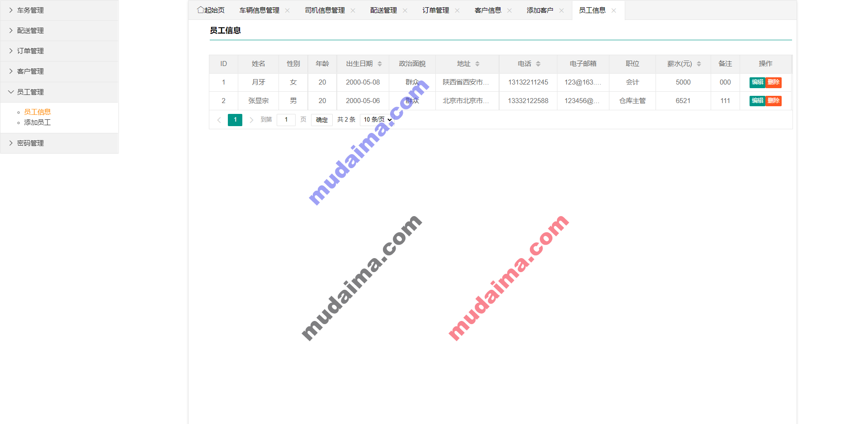Image resolution: width=868 pixels, height=424 pixels.
Task: Select remark cell 000
Action: pyautogui.click(x=725, y=82)
